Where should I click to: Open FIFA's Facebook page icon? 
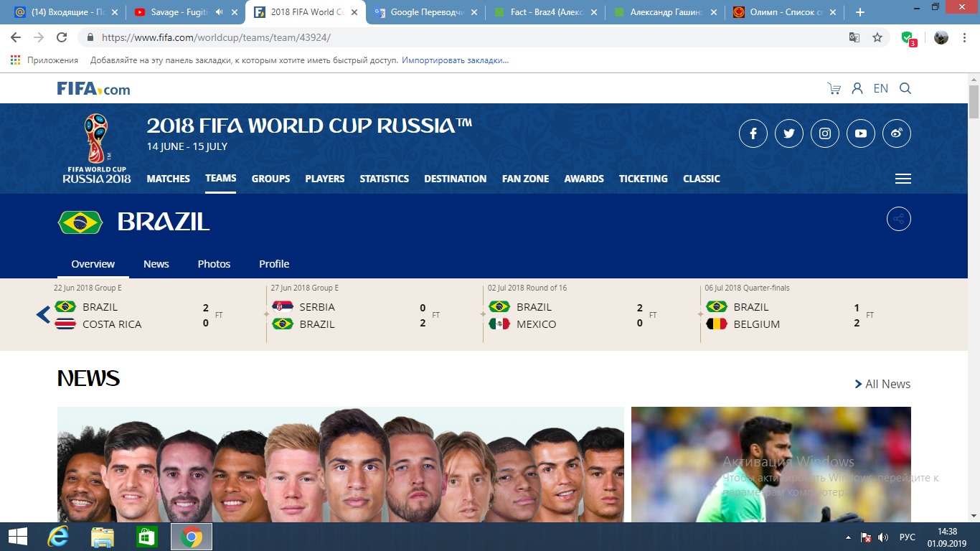(x=753, y=133)
